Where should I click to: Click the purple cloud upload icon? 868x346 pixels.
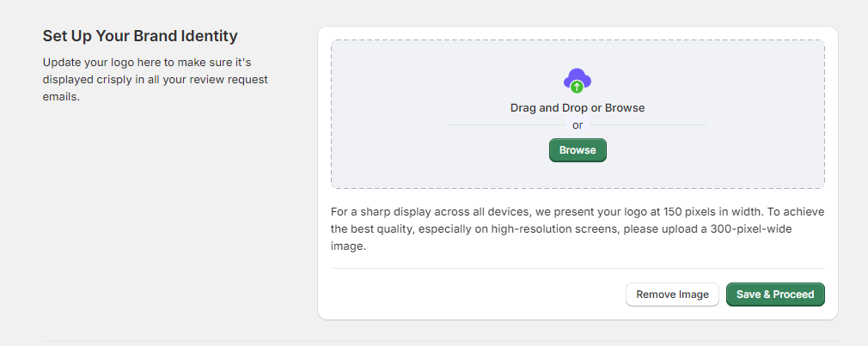[577, 77]
